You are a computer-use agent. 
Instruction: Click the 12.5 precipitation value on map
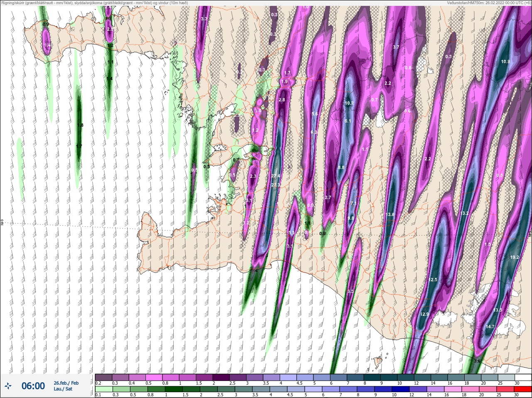(x=433, y=280)
